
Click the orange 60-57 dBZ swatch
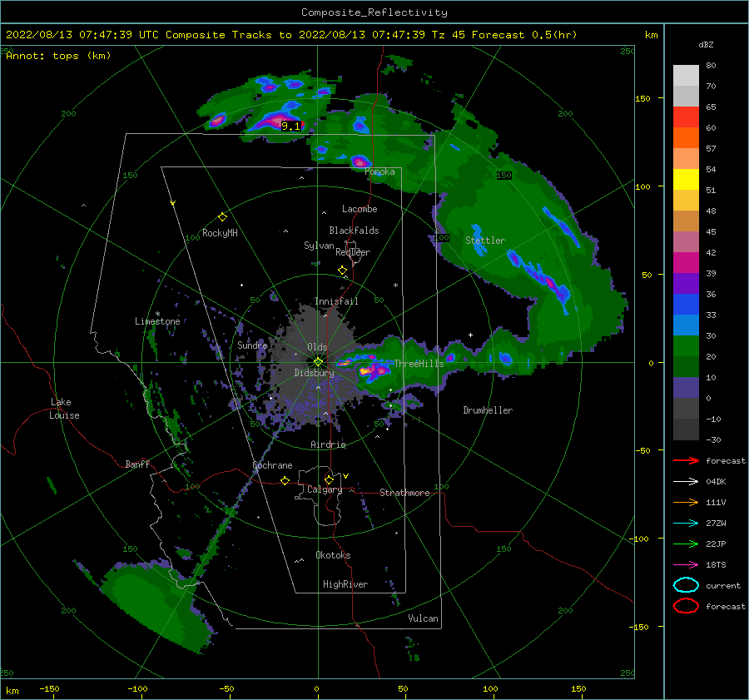click(686, 138)
